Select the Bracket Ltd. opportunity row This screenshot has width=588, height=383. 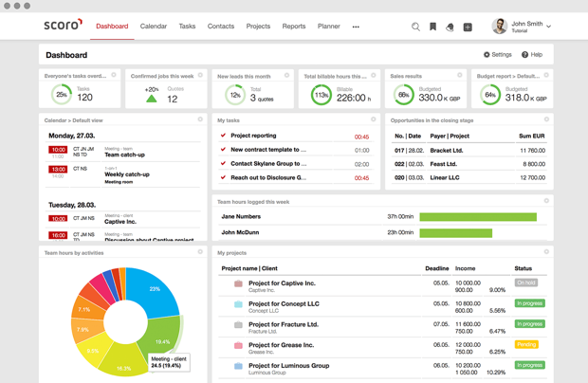point(469,151)
